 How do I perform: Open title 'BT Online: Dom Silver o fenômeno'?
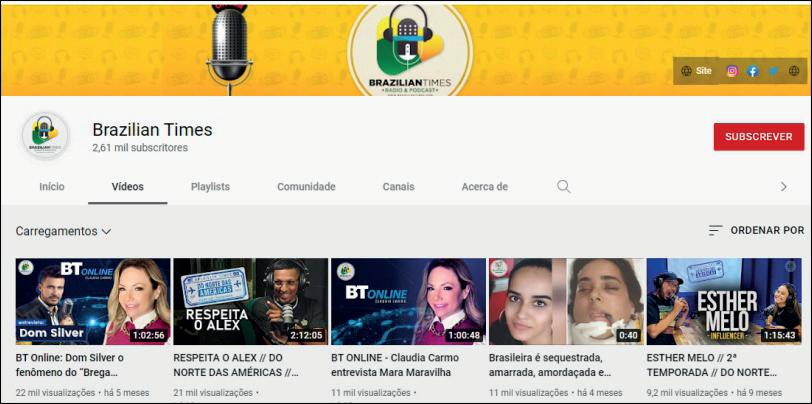(69, 365)
